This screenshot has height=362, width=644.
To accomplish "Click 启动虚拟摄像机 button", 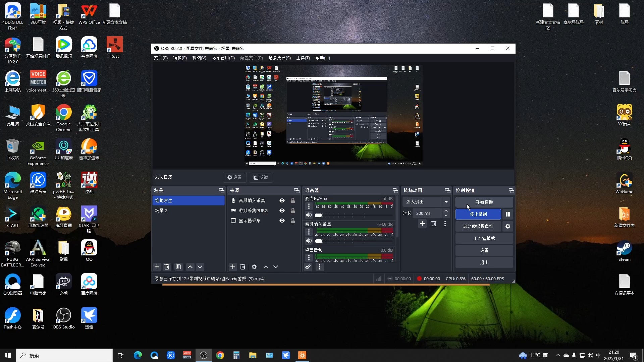I will 478,226.
